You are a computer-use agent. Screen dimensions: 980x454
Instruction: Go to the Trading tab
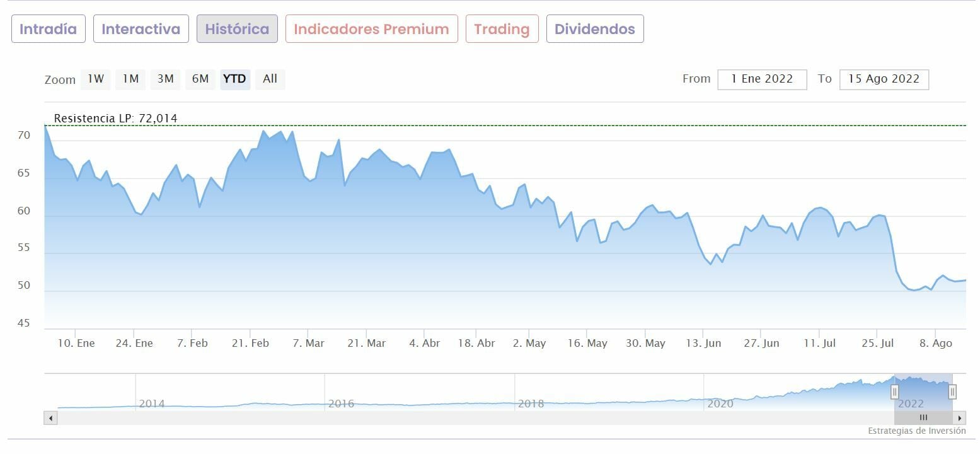pos(502,29)
